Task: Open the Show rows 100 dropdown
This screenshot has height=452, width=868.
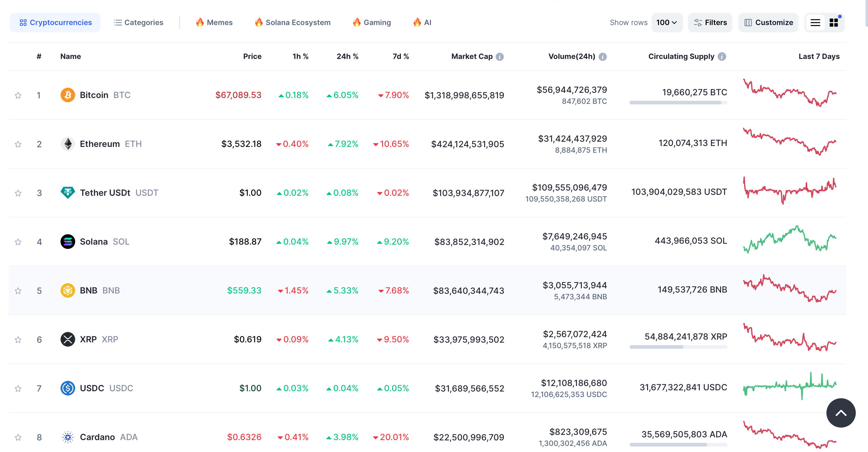Action: click(667, 23)
